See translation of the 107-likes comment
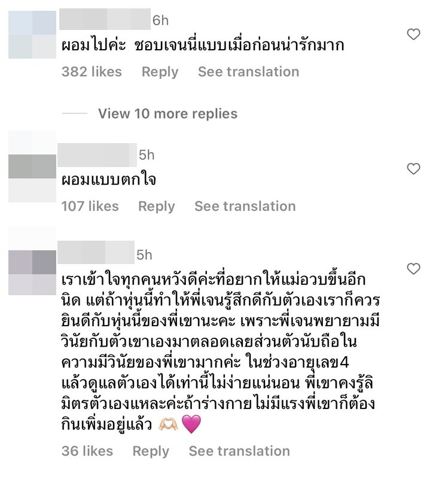 pyautogui.click(x=245, y=206)
